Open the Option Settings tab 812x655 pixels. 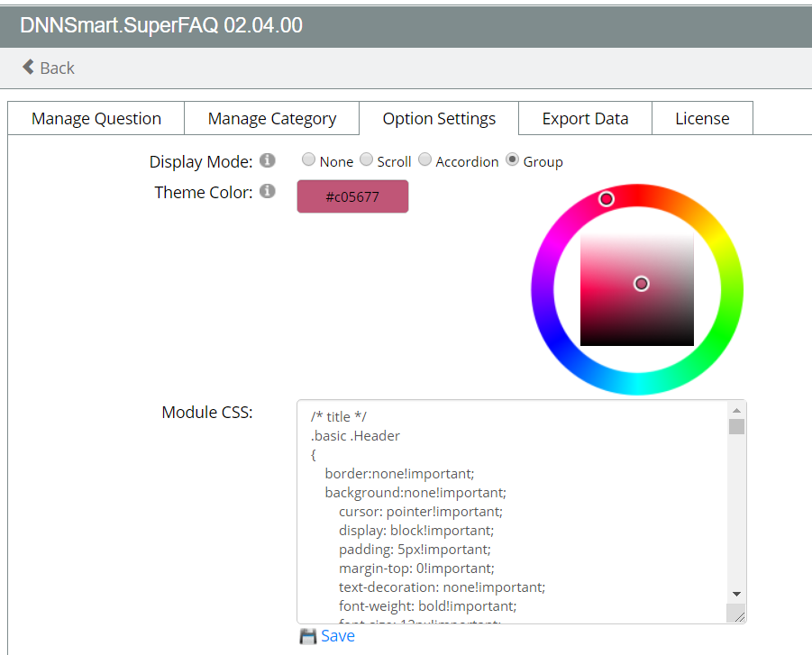coord(439,119)
